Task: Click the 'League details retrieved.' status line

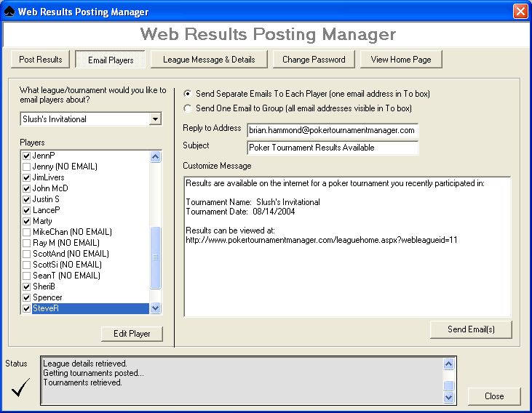Action: [85, 364]
